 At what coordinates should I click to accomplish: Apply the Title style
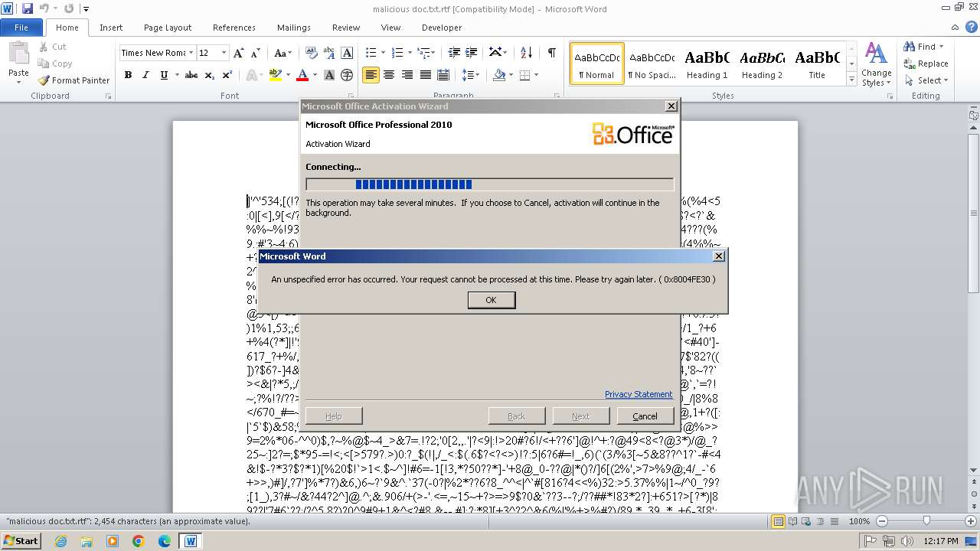817,64
